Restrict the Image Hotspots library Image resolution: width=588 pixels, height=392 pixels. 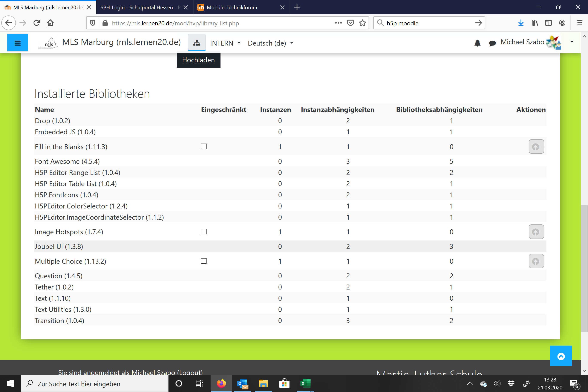click(x=204, y=231)
